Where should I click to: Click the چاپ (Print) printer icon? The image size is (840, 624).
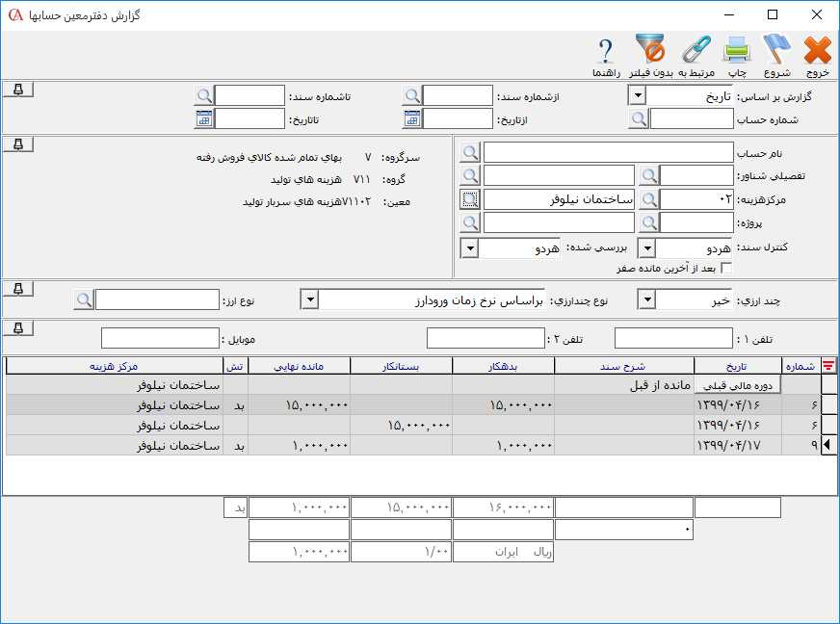[x=737, y=50]
